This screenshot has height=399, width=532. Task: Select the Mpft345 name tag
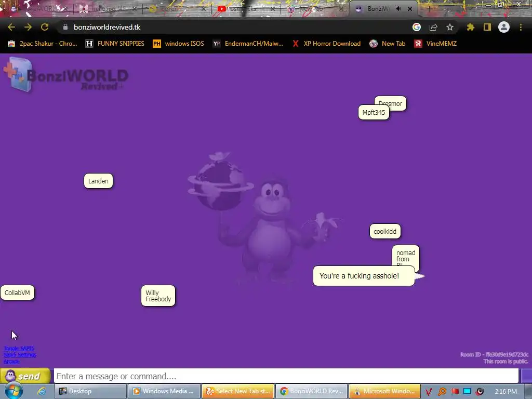point(374,112)
